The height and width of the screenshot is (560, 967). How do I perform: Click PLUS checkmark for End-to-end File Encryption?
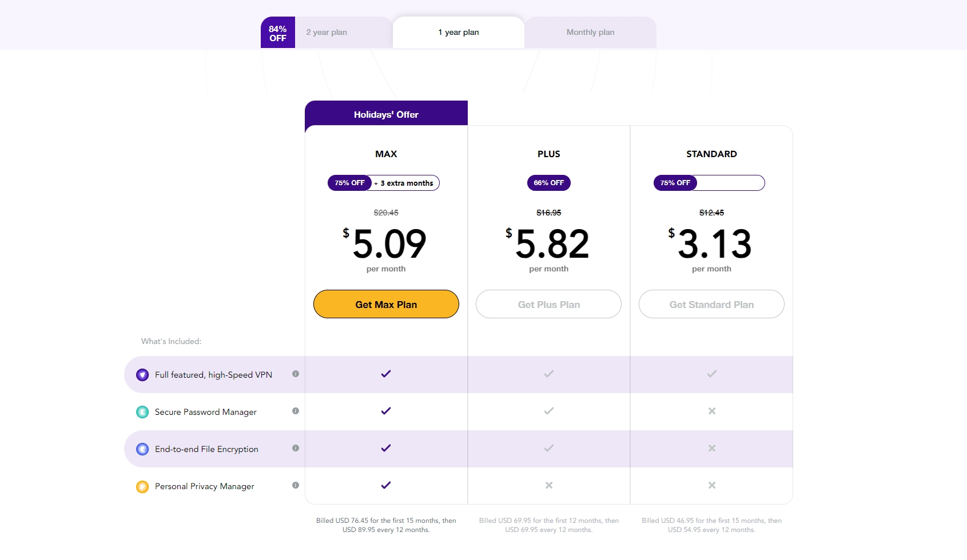tap(549, 448)
